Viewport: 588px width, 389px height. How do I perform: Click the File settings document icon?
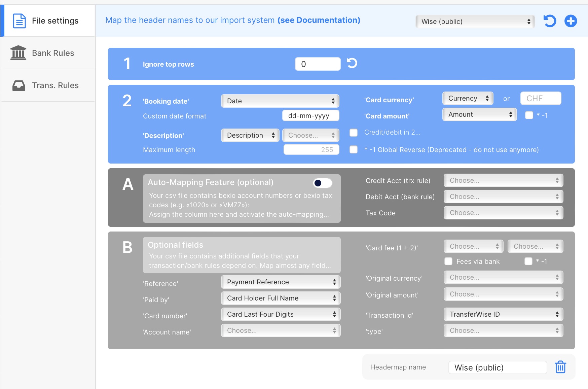tap(19, 21)
